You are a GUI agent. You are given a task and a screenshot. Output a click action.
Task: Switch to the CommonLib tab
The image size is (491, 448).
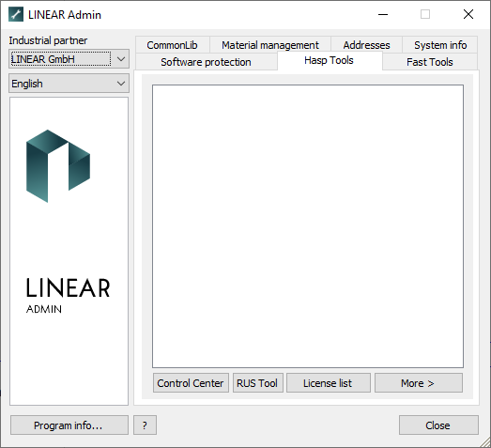[x=172, y=45]
